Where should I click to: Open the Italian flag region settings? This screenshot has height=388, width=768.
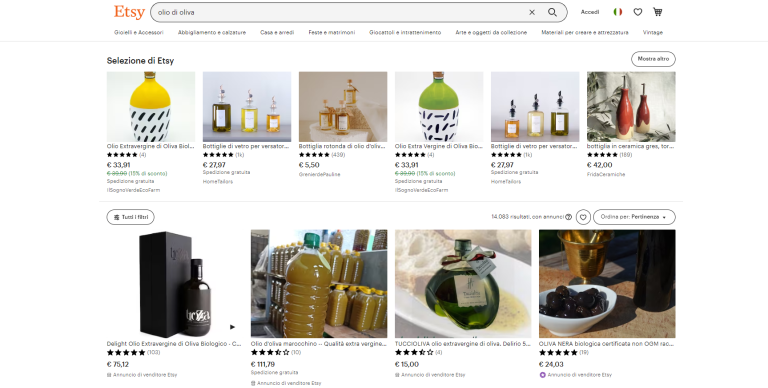click(x=618, y=12)
